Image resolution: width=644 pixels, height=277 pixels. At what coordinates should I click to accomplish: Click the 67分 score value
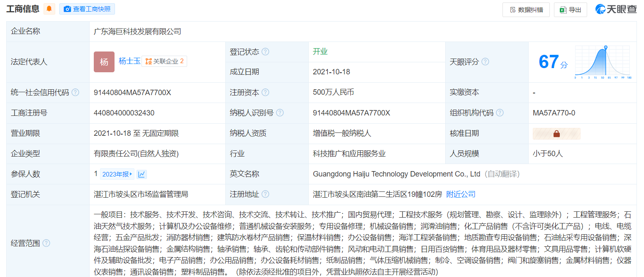[553, 62]
